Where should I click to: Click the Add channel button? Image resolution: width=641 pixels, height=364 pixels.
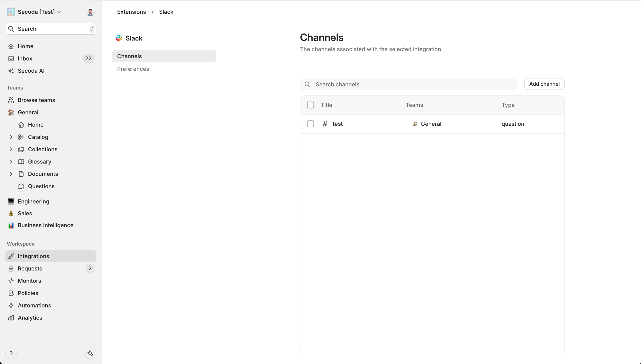tap(544, 84)
